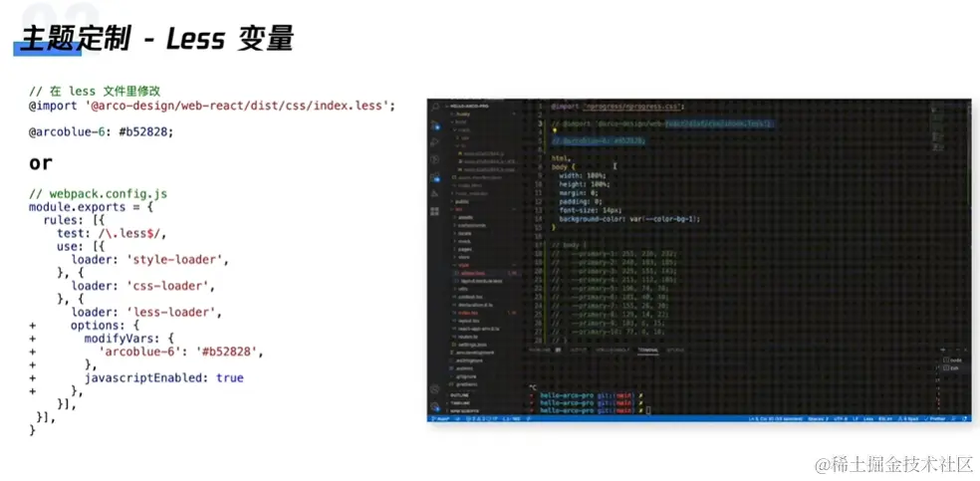This screenshot has width=980, height=481.
Task: Select the zsh terminal in terminal list
Action: 952,367
